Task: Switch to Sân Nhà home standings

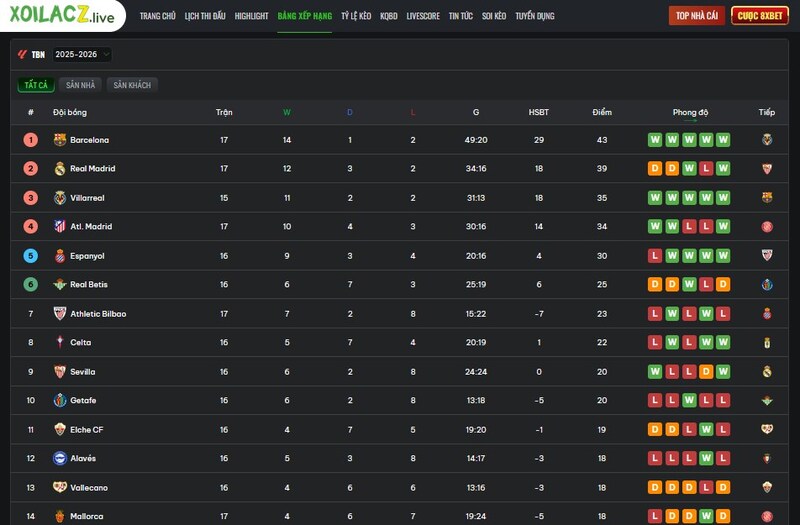Action: coord(80,86)
